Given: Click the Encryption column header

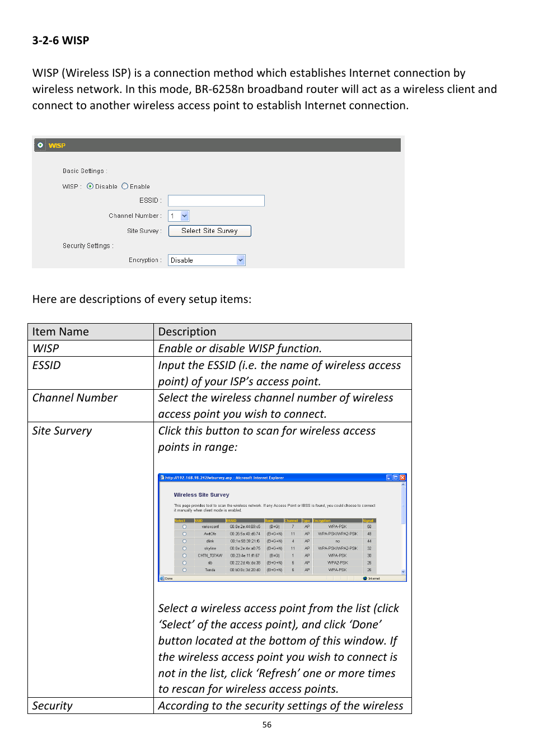Looking at the screenshot, I should (337, 521).
